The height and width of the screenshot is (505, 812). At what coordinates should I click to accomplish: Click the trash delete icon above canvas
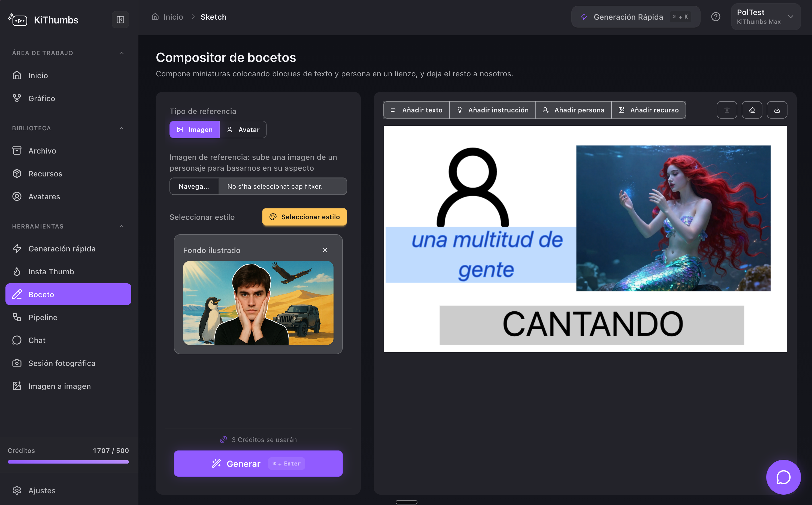click(726, 110)
